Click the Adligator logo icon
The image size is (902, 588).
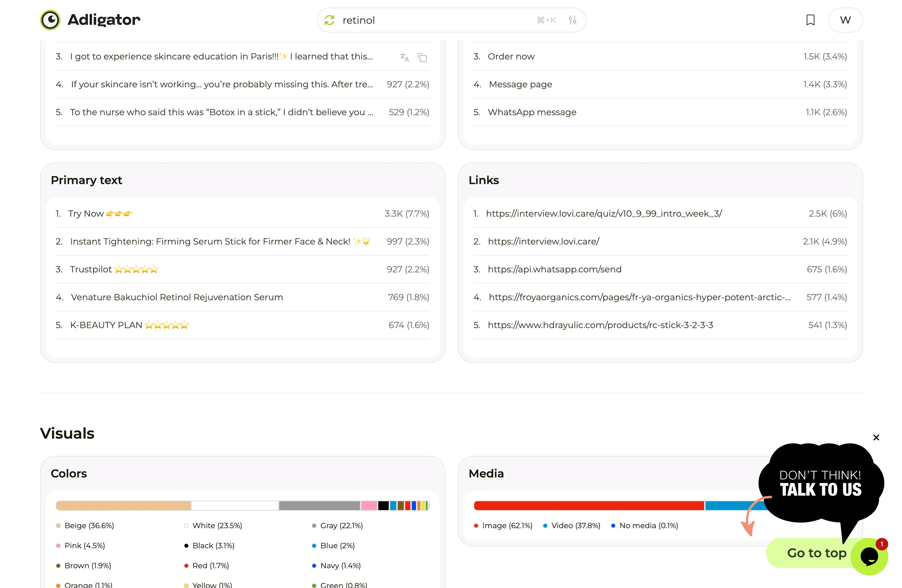tap(50, 20)
